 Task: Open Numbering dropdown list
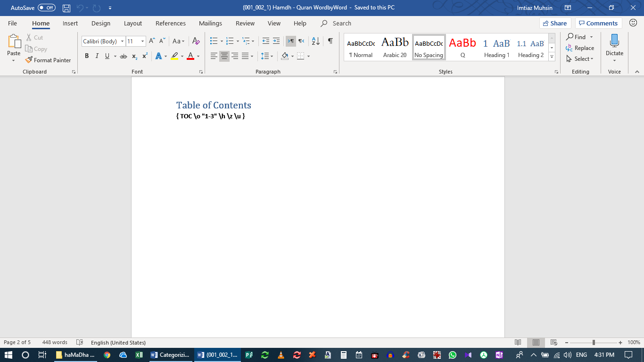point(238,41)
